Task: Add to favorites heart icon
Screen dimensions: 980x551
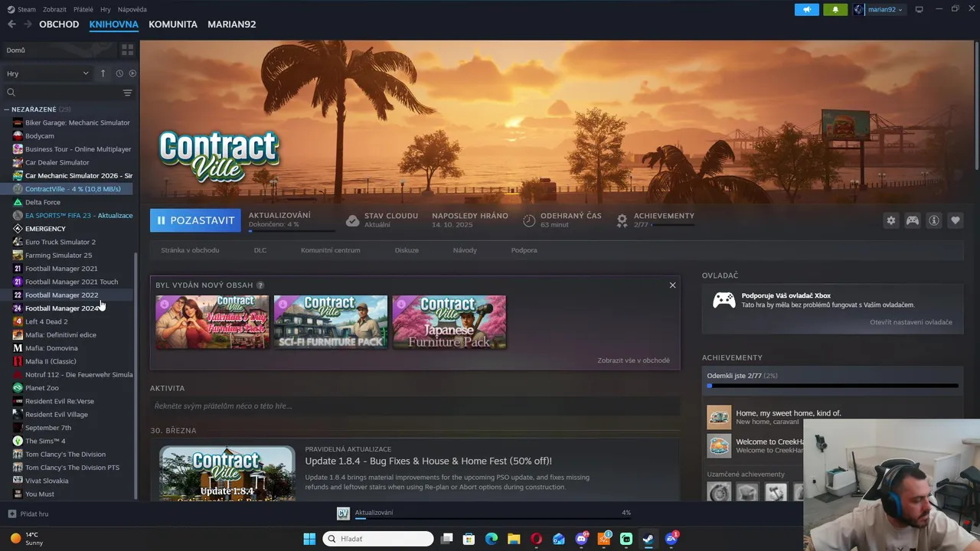Action: point(955,220)
